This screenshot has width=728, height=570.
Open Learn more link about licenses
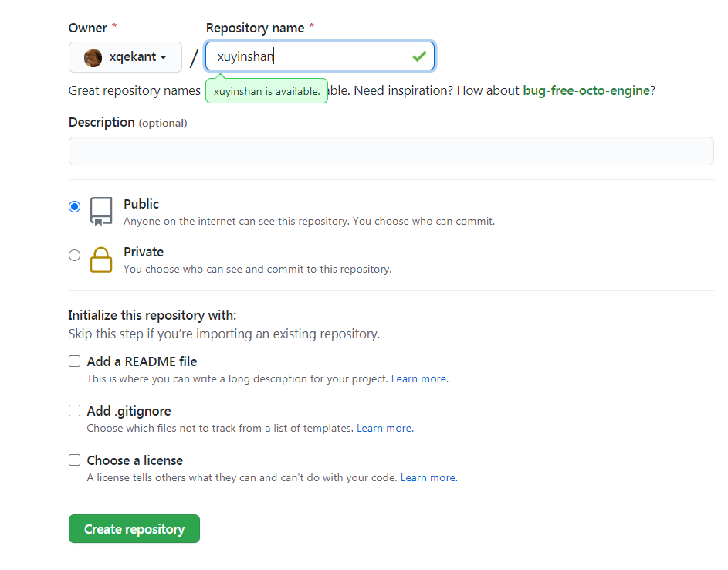(428, 477)
